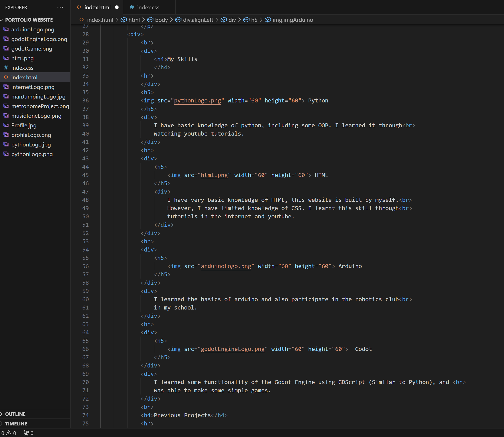
Task: Click the Explorer more actions ellipsis icon
Action: coord(60,7)
